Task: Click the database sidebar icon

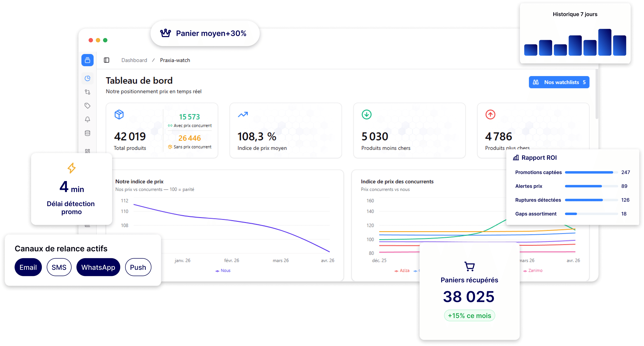Action: [x=87, y=133]
